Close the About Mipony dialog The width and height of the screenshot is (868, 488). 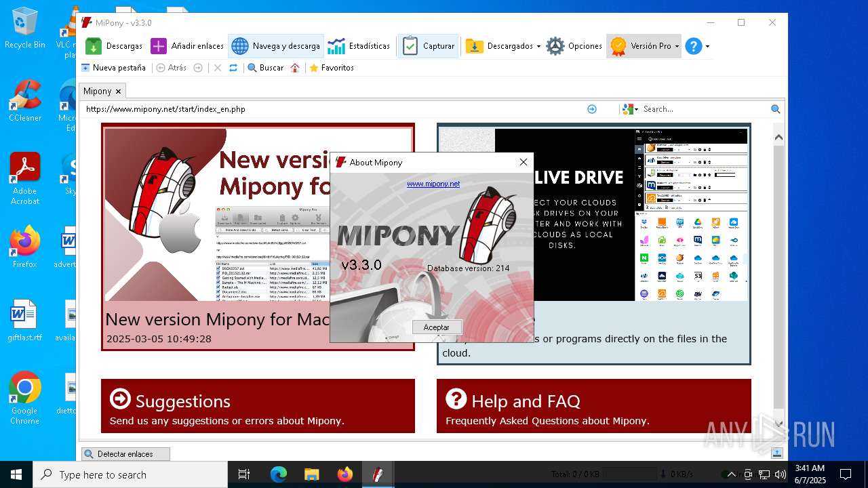click(523, 162)
